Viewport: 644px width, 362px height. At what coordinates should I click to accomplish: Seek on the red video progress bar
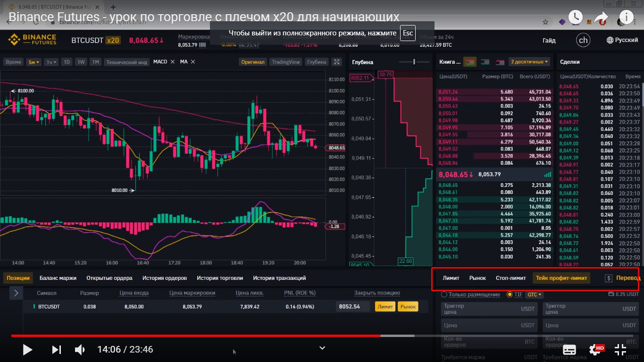tap(196, 336)
